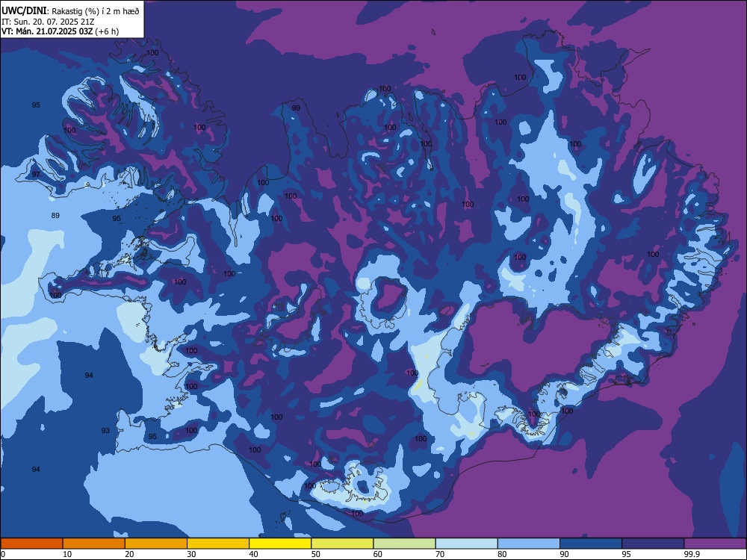This screenshot has height=560, width=747.
Task: Click the line 'IT: Sun. 20. 07. 2025 21Z'
Action: coord(48,22)
